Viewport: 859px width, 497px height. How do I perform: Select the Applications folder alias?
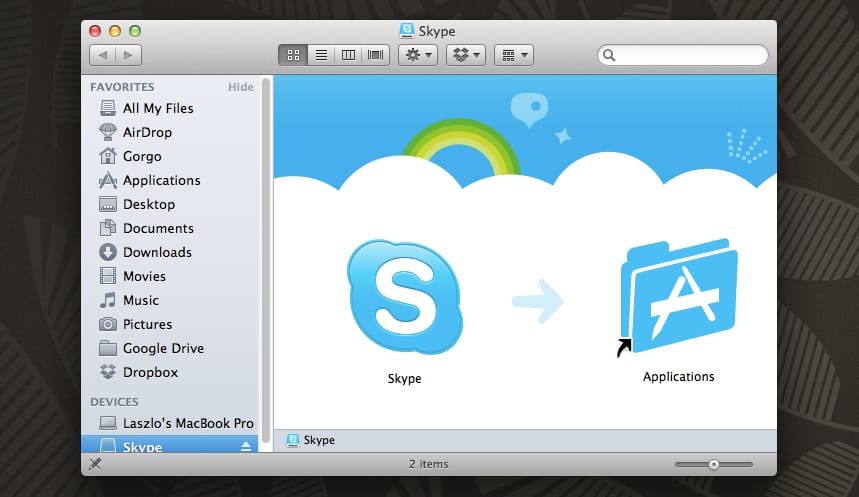tap(678, 297)
